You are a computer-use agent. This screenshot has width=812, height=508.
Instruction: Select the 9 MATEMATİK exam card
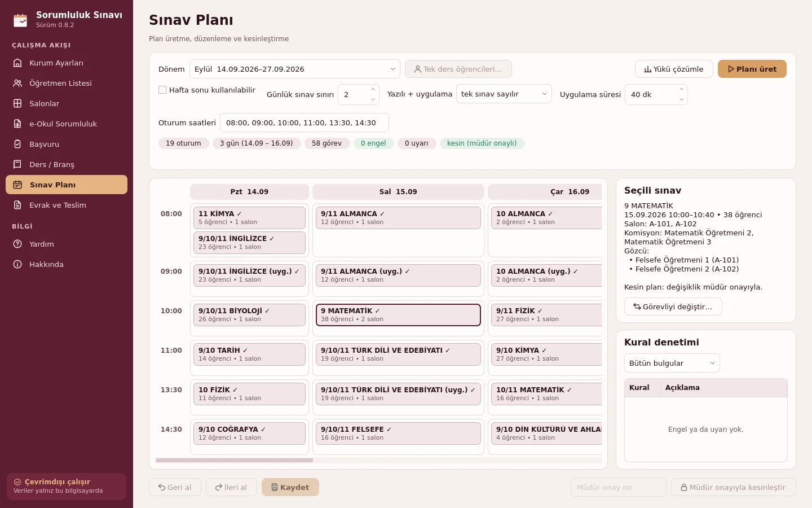click(x=398, y=315)
